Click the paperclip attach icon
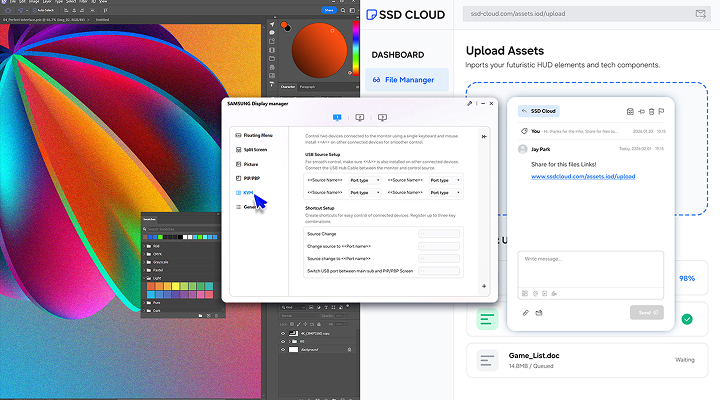The height and width of the screenshot is (400, 720). pyautogui.click(x=525, y=313)
